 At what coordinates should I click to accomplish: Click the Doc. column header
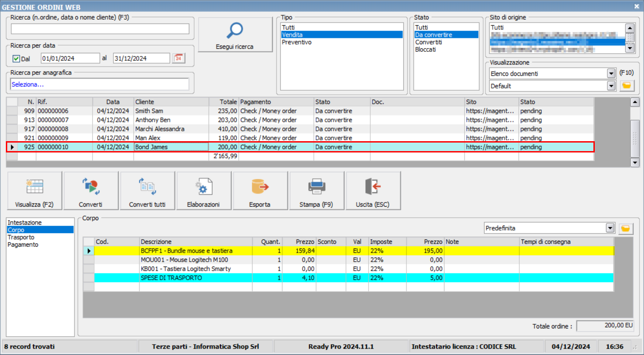(x=417, y=102)
